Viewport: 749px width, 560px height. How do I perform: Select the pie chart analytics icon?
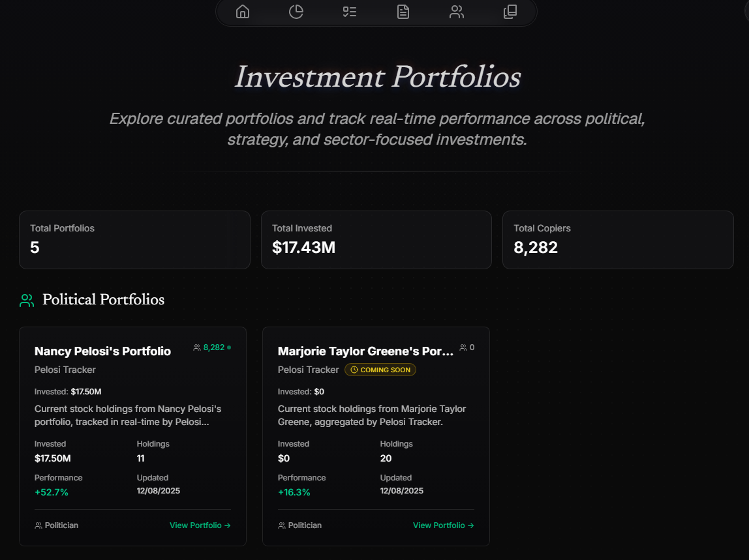point(296,12)
